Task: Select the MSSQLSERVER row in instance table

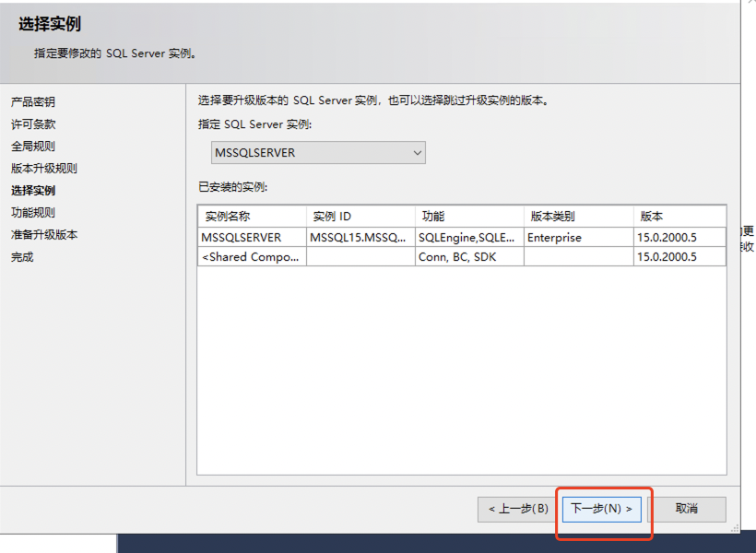Action: [x=242, y=238]
